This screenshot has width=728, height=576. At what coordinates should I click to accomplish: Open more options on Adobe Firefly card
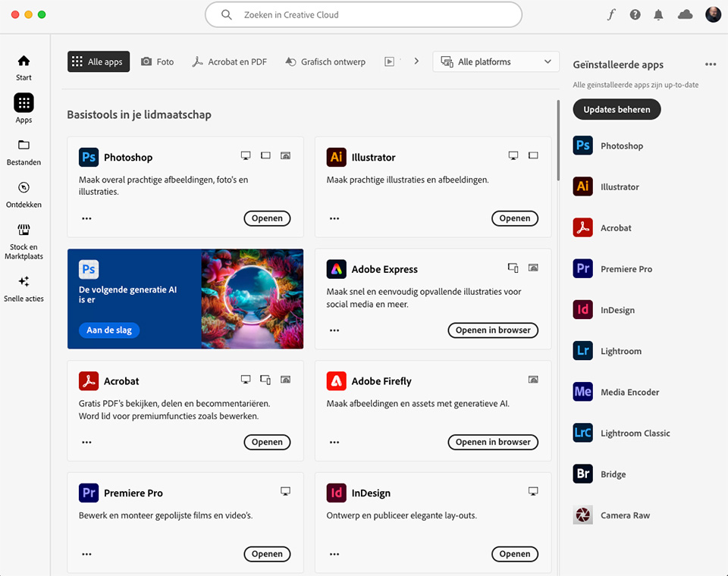coord(334,443)
